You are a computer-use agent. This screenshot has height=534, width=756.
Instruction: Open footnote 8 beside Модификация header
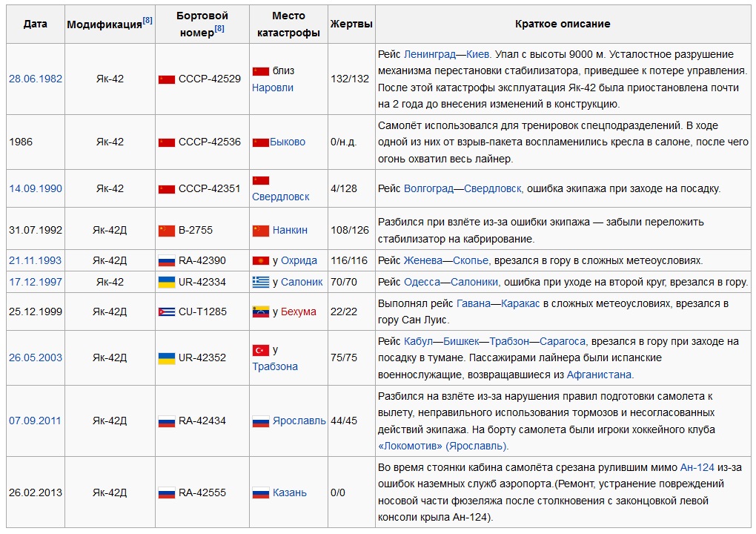(x=147, y=20)
